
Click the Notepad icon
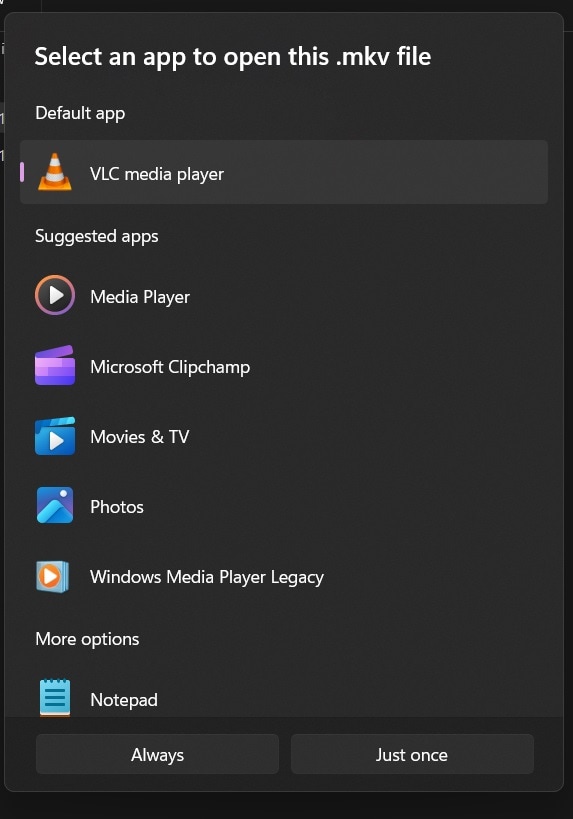pyautogui.click(x=55, y=698)
